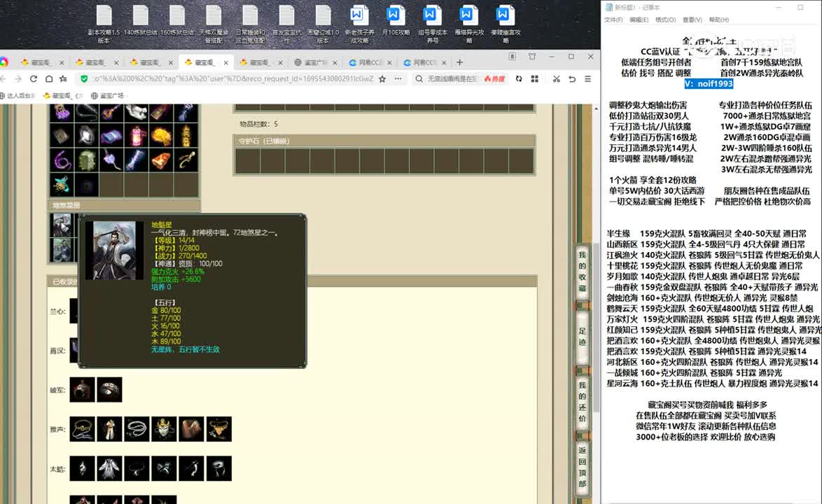This screenshot has height=504, width=822.
Task: Switch to the active 藏宝阁 tab
Action: tap(205, 62)
